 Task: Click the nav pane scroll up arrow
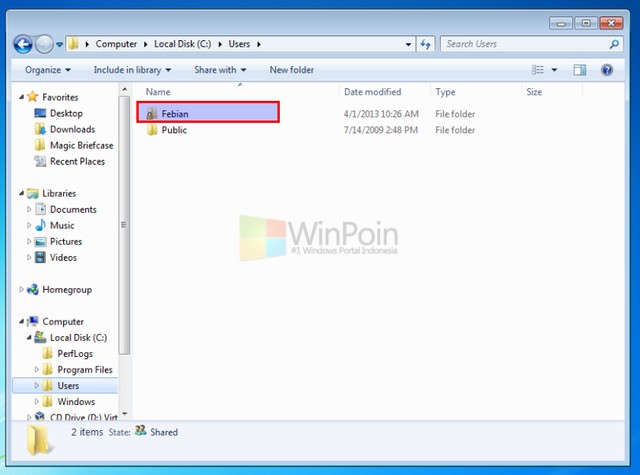(x=124, y=89)
